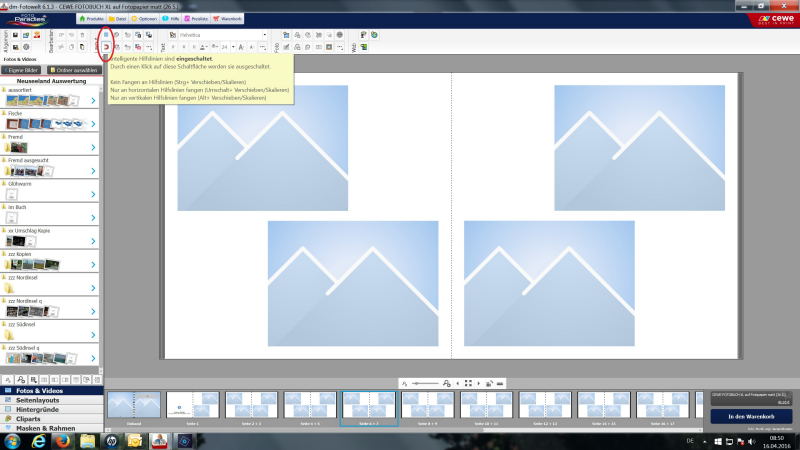Click the dark square frame icon in Foto group

pyautogui.click(x=329, y=47)
